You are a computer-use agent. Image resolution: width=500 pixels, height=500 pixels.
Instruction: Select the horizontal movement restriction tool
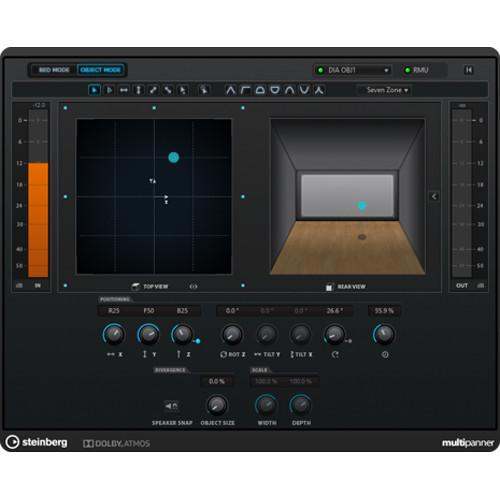124,90
